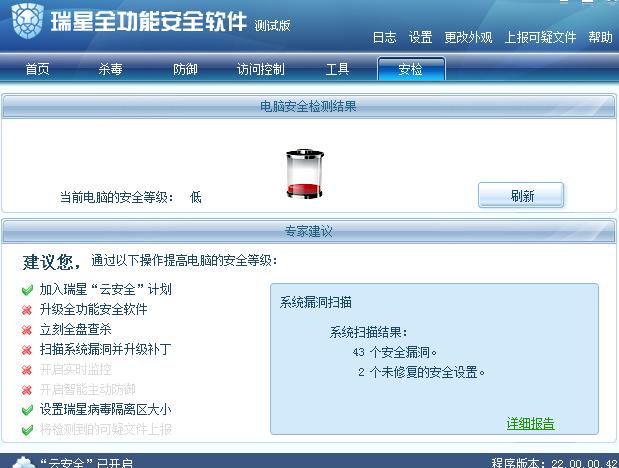Image resolution: width=619 pixels, height=468 pixels.
Task: Click the “云安全”已开启 status text
Action: [x=87, y=463]
